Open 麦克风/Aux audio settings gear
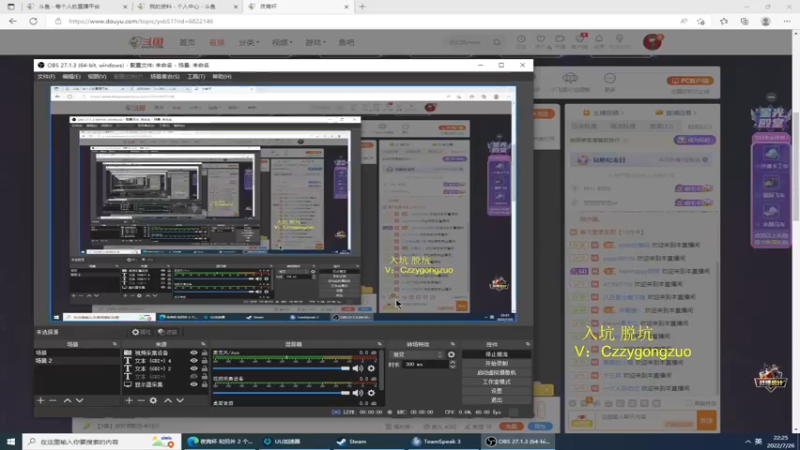This screenshot has height=450, width=800. [371, 368]
